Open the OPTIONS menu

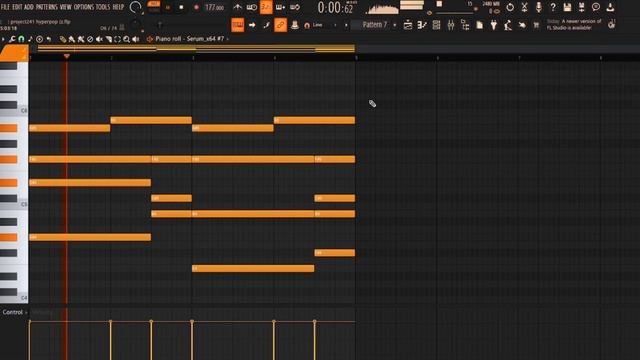click(x=84, y=7)
